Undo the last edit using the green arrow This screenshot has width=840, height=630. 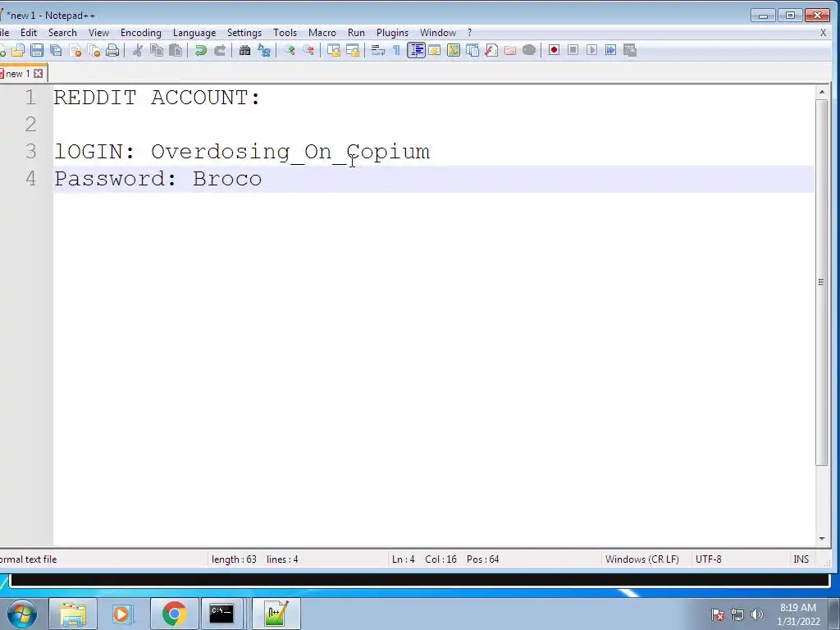(201, 50)
